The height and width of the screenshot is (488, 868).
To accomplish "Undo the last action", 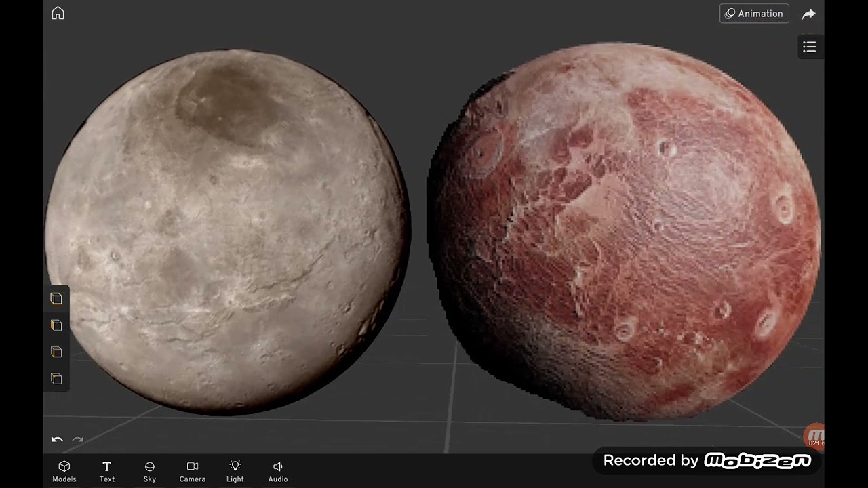I will (x=57, y=440).
